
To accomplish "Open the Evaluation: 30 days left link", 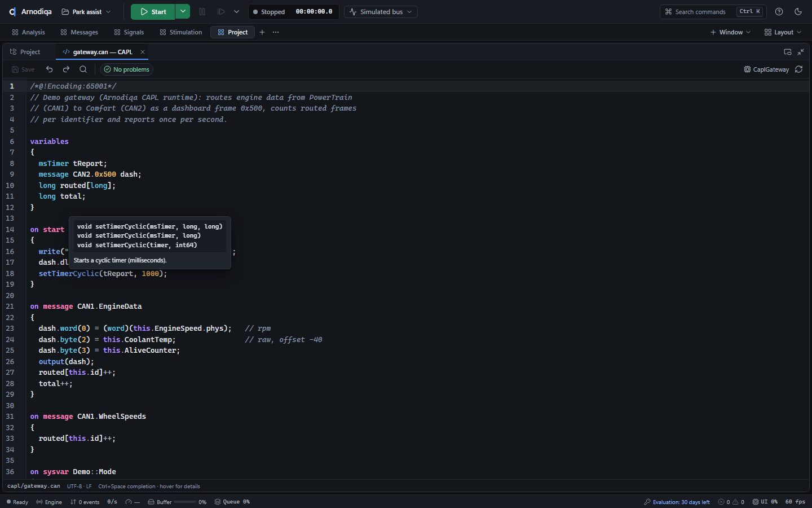I will click(x=677, y=502).
